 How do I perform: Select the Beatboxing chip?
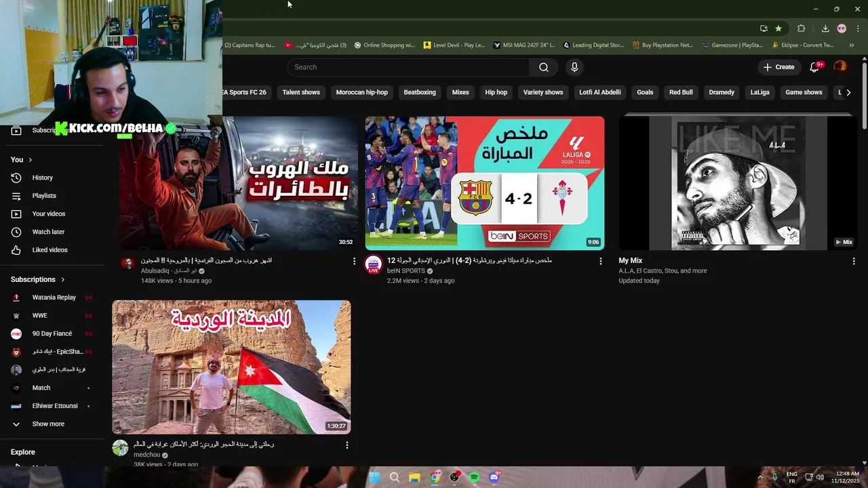[420, 92]
